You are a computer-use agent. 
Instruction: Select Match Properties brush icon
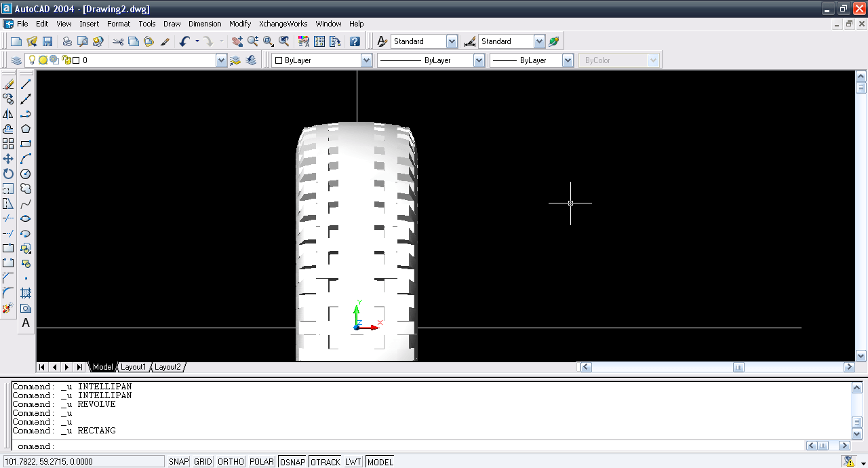coord(165,41)
